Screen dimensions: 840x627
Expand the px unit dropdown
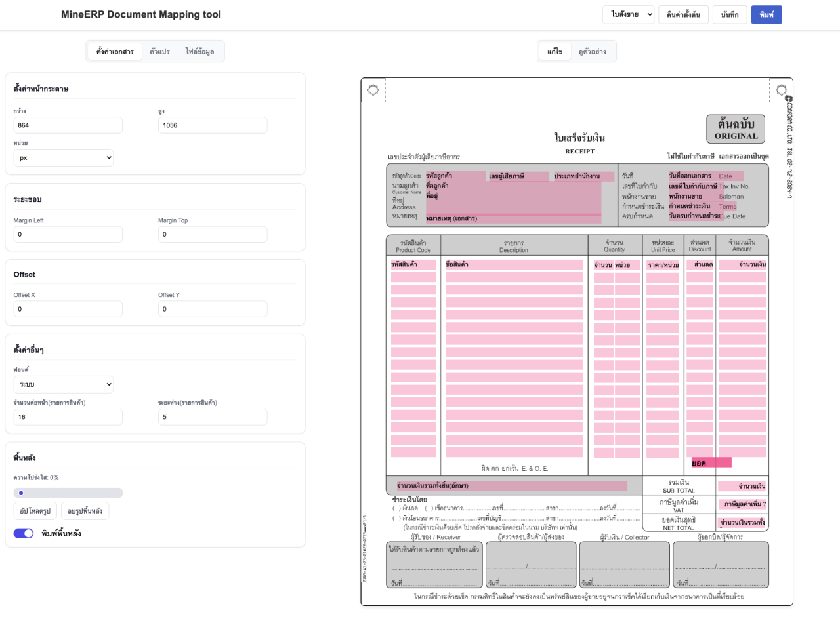(64, 158)
